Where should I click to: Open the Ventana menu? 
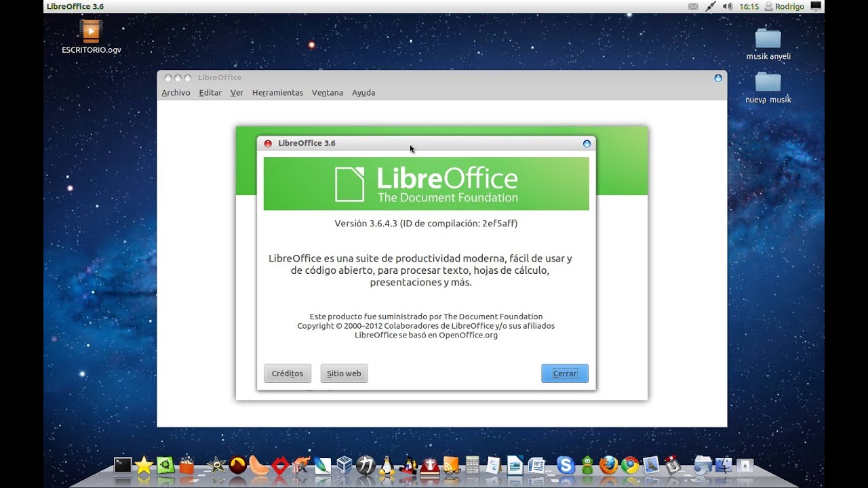pos(328,93)
